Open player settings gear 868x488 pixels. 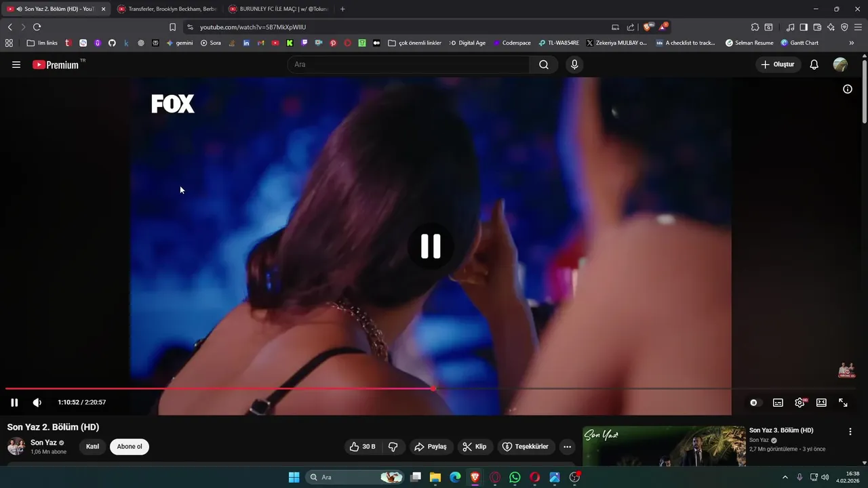click(800, 403)
